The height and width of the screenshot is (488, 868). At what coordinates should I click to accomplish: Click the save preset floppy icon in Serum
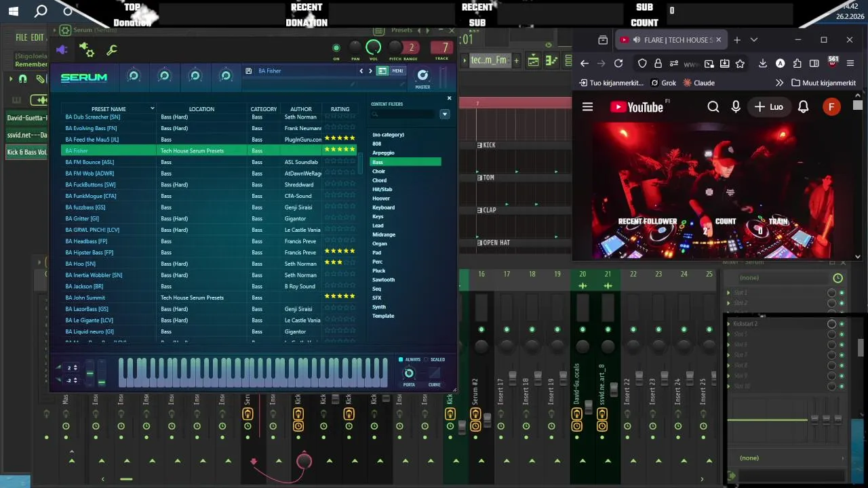point(249,70)
